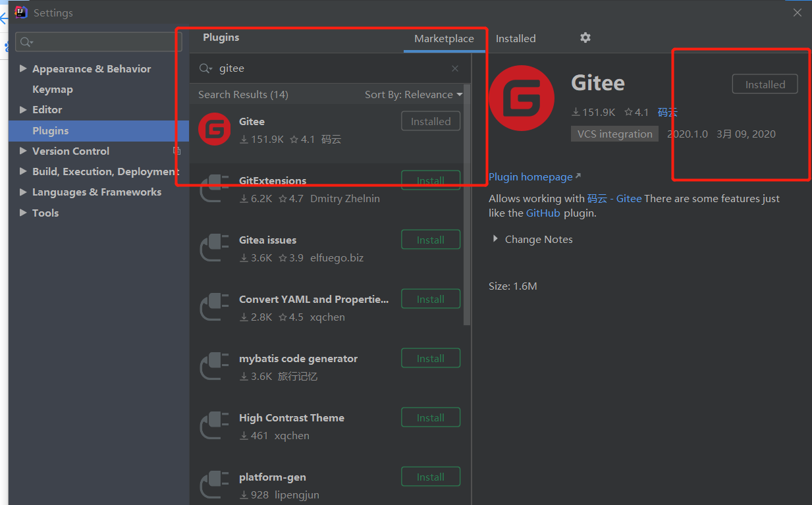Open the GitHub link in description
812x505 pixels.
click(543, 213)
